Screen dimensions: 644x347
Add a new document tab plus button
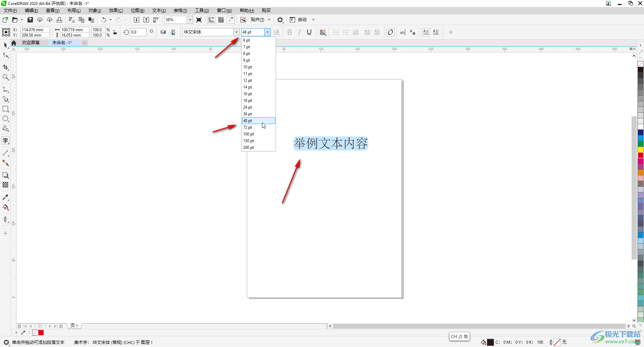pos(85,43)
